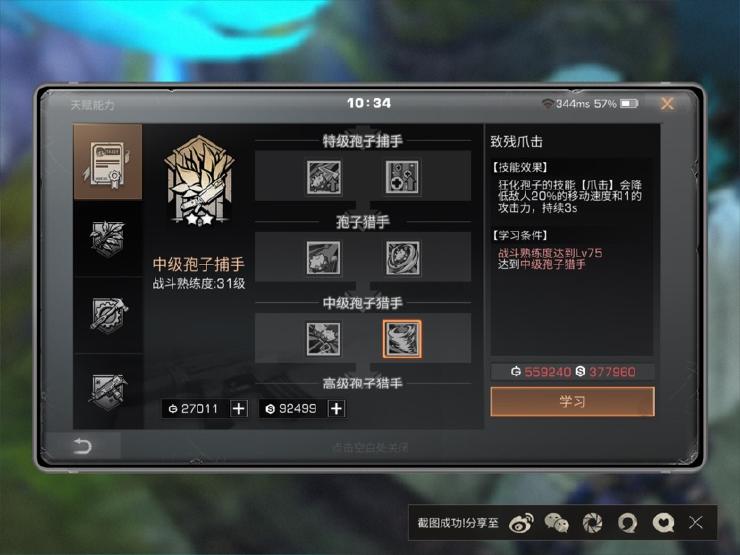Image resolution: width=740 pixels, height=555 pixels.
Task: Select first skill icon under 孢子猎手
Action: coord(323,258)
